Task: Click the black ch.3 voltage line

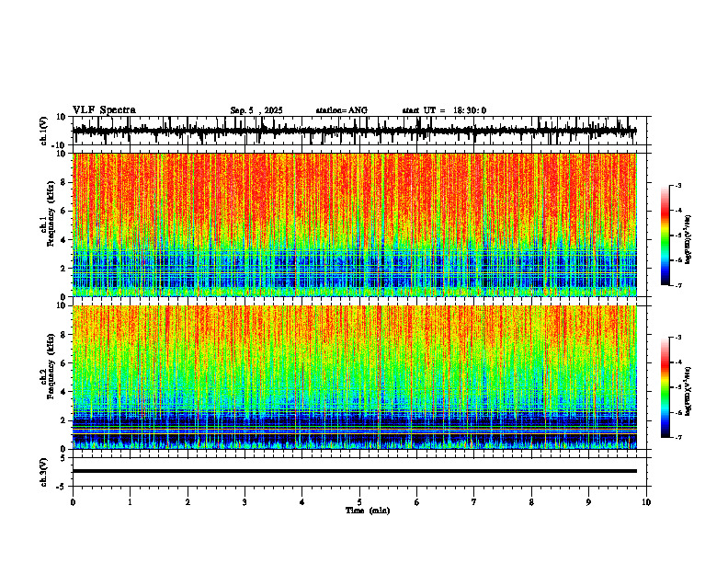Action: pyautogui.click(x=354, y=471)
